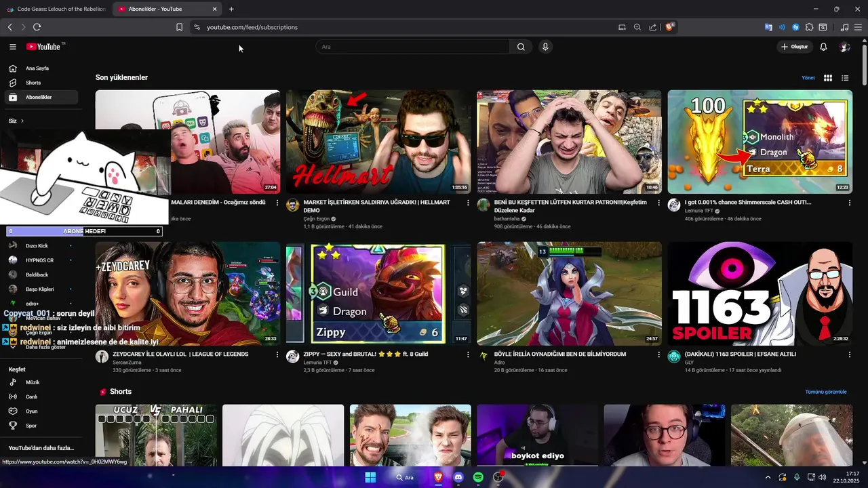Open Windows Start menu
The height and width of the screenshot is (488, 868).
[370, 477]
